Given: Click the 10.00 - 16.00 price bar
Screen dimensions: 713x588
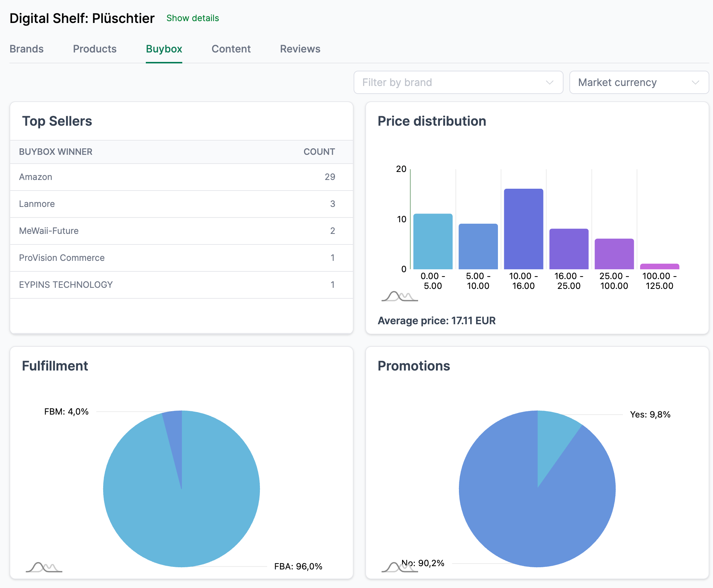Looking at the screenshot, I should coord(523,230).
